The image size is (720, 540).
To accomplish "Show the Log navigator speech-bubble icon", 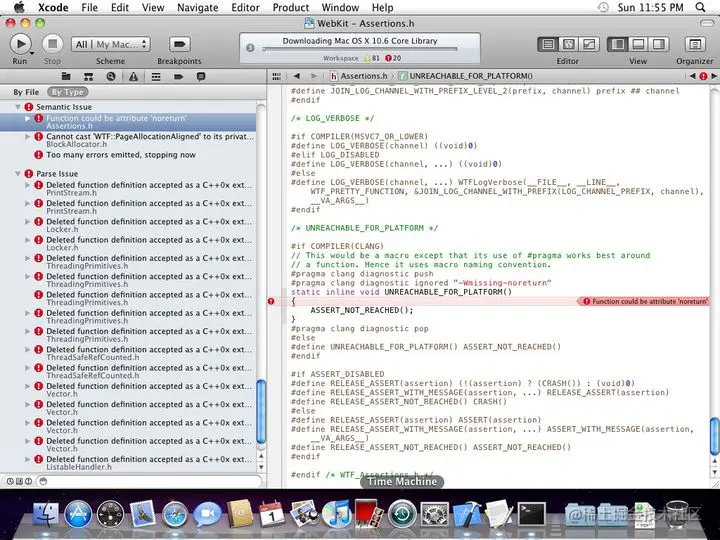I will coord(201,76).
